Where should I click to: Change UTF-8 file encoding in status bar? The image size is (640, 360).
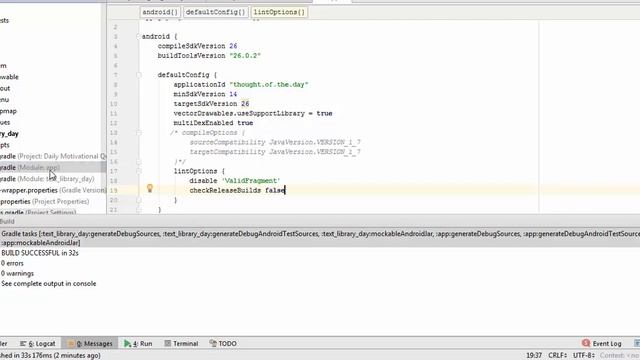pos(584,356)
